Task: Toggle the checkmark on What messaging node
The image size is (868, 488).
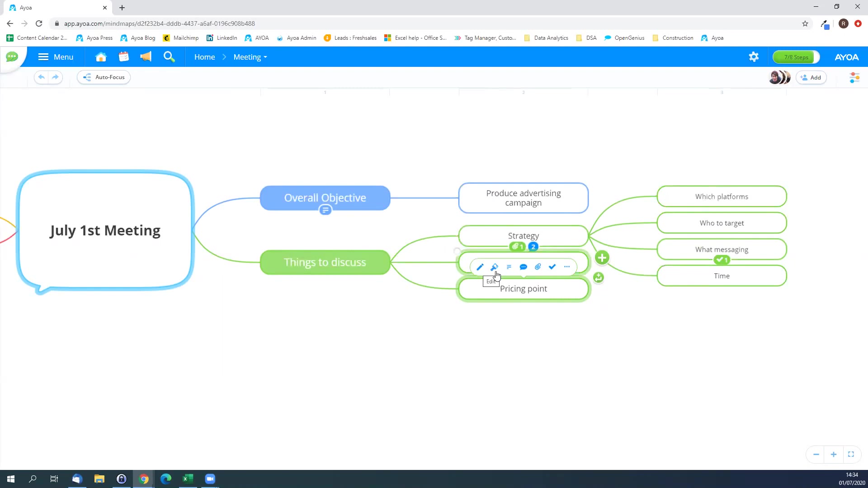Action: click(722, 260)
